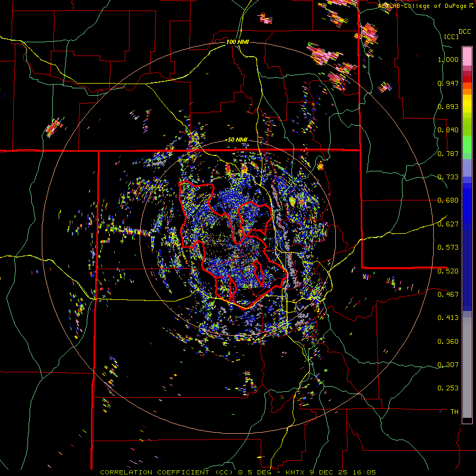Image resolution: width=476 pixels, height=476 pixels.
Task: Click the 50 NMI range ring label
Action: (x=237, y=140)
